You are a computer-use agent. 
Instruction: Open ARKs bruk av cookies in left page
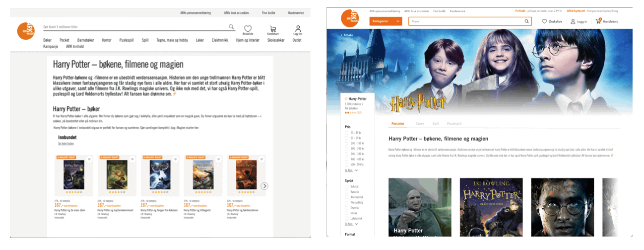tap(236, 13)
